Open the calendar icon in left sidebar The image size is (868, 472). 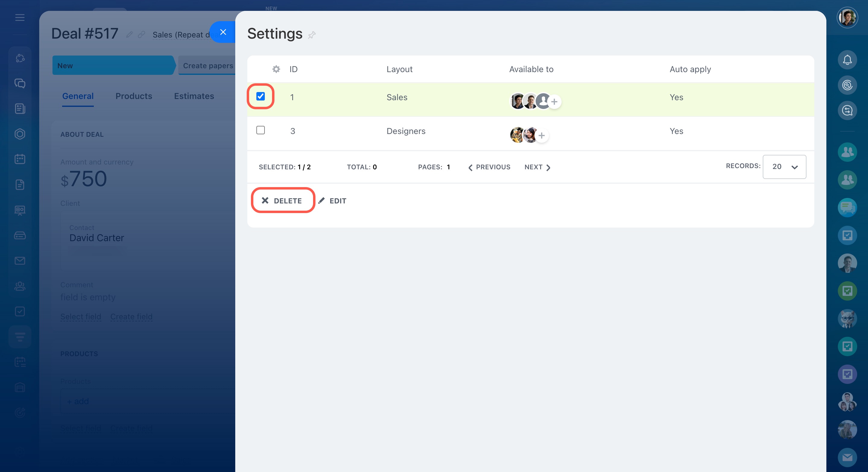pyautogui.click(x=20, y=159)
